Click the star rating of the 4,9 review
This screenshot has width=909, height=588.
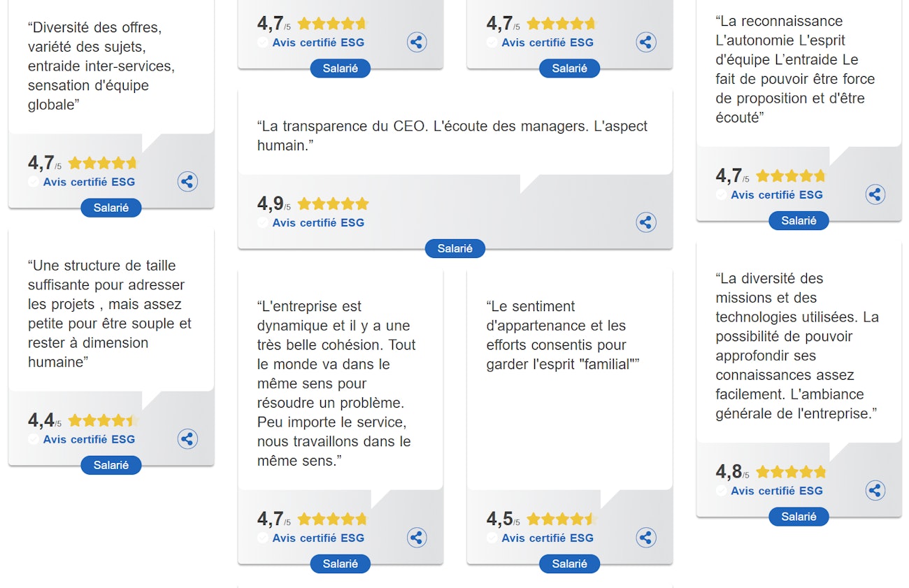coord(333,204)
